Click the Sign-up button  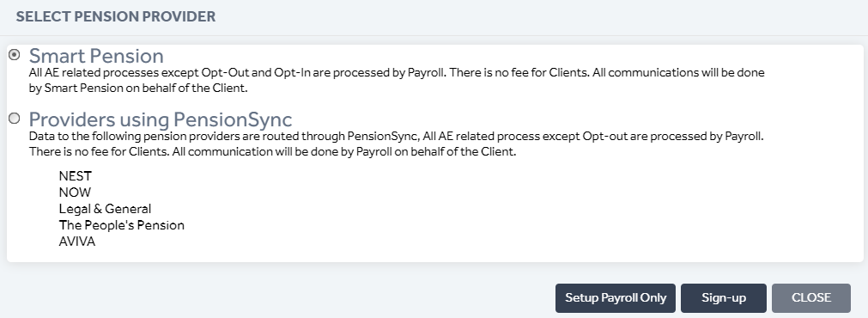pyautogui.click(x=724, y=298)
